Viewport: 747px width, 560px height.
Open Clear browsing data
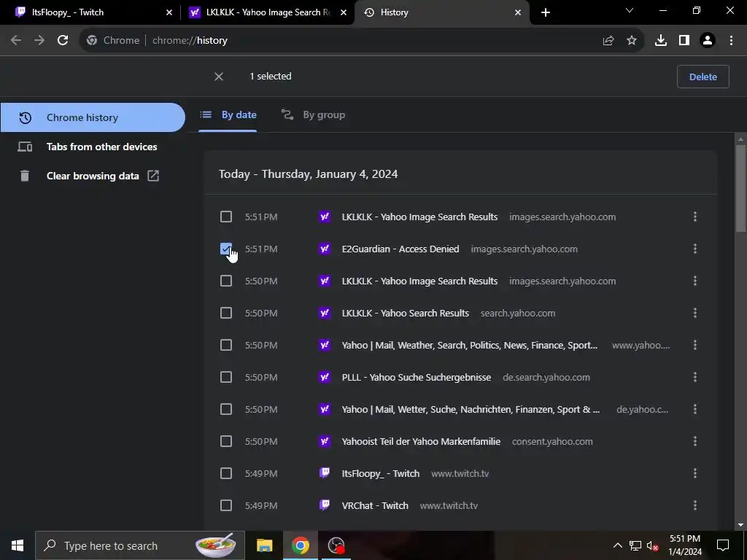93,176
